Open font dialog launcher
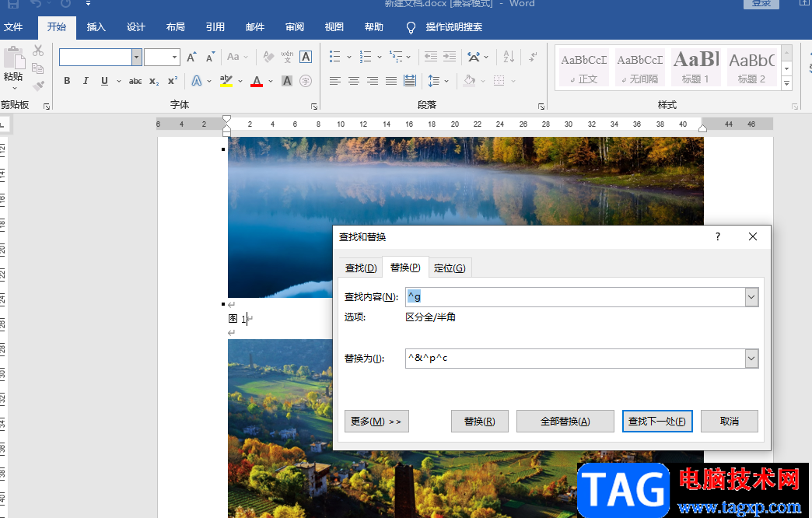 (313, 107)
